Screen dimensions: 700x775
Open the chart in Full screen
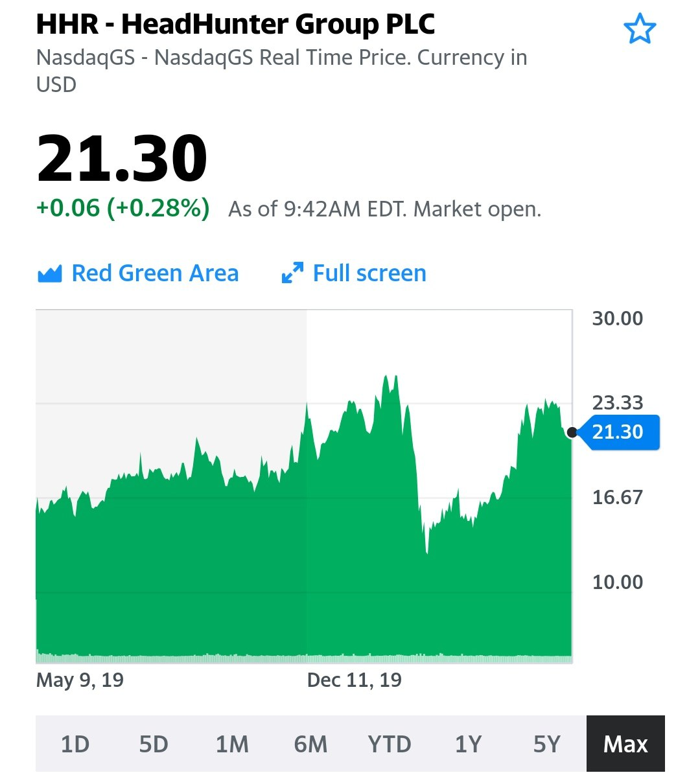353,273
